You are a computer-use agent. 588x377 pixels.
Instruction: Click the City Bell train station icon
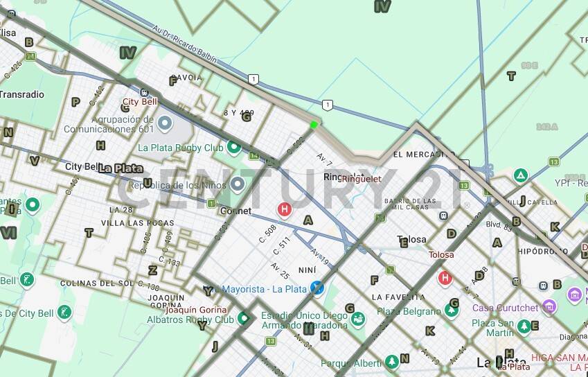pyautogui.click(x=144, y=92)
